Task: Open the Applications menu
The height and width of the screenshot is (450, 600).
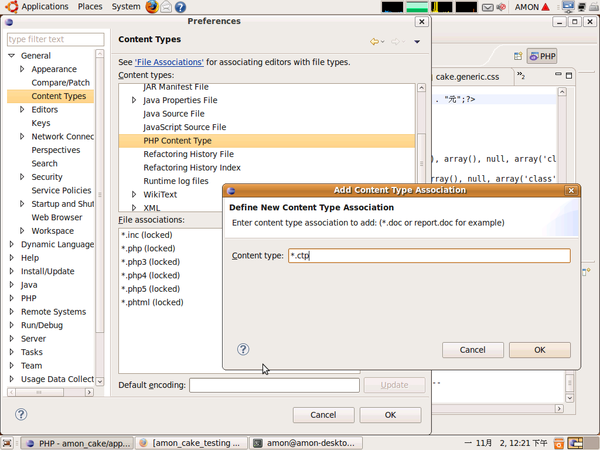Action: pos(45,7)
